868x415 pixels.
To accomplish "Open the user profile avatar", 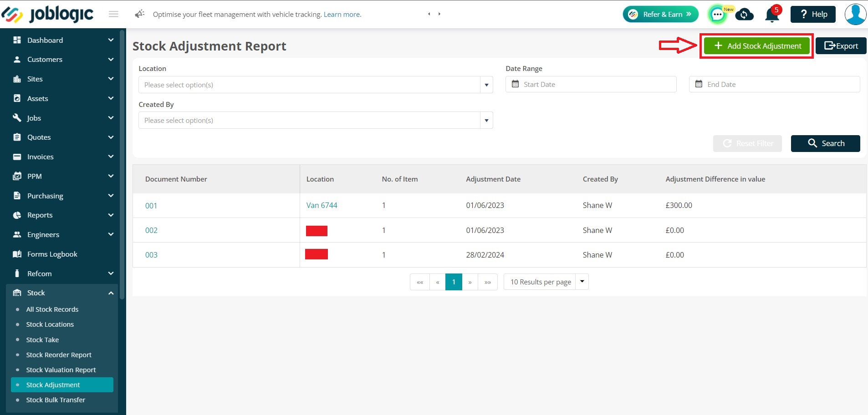I will [x=855, y=14].
